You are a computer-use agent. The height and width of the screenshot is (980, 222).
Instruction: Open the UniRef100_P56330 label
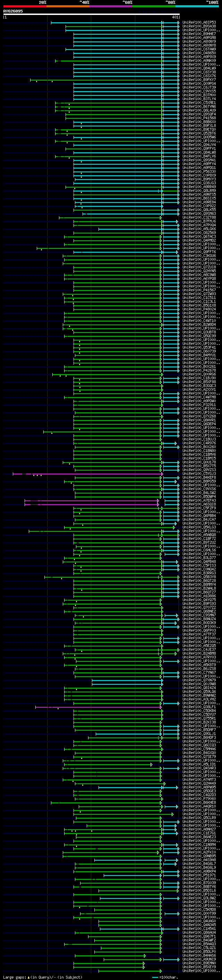click(199, 172)
